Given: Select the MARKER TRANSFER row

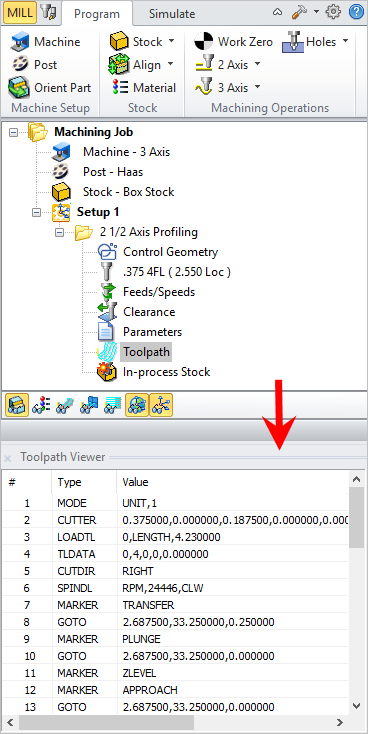Looking at the screenshot, I should coord(175,605).
